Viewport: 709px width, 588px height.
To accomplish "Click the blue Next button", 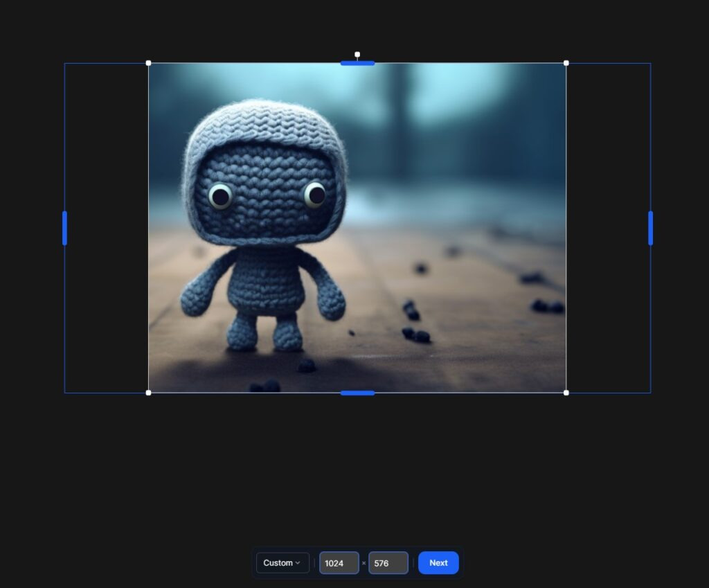I will click(438, 562).
